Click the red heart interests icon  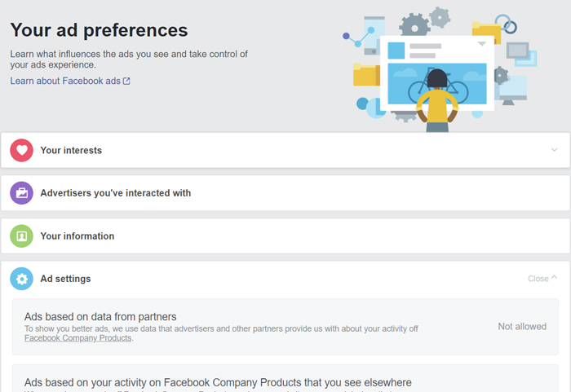coord(22,151)
